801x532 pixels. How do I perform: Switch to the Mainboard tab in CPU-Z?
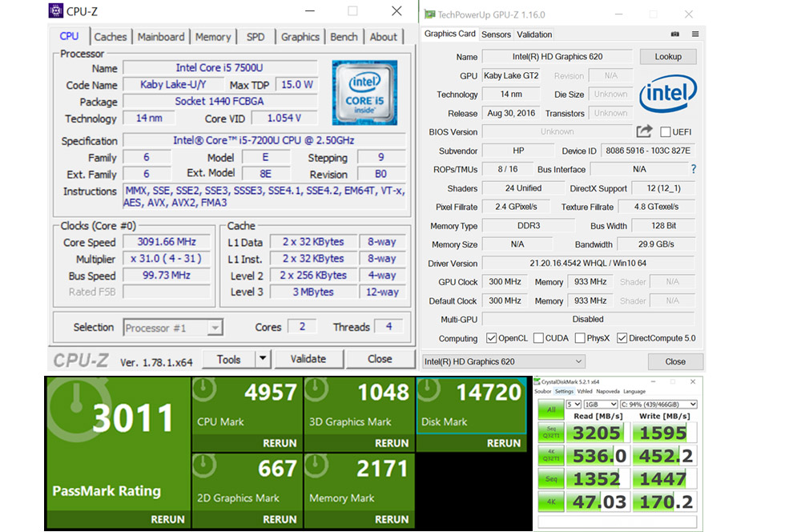161,37
